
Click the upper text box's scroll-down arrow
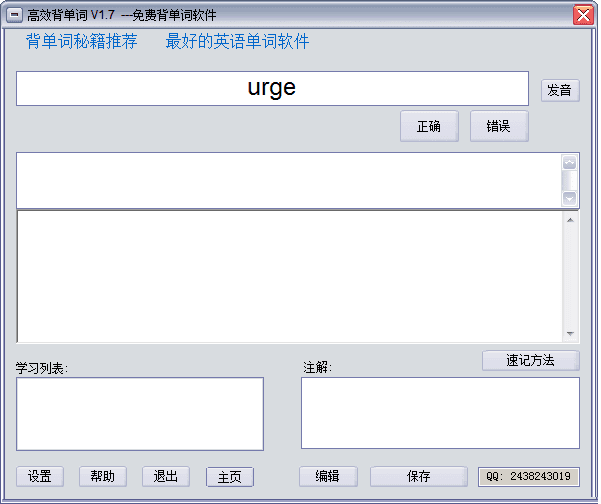click(x=569, y=198)
